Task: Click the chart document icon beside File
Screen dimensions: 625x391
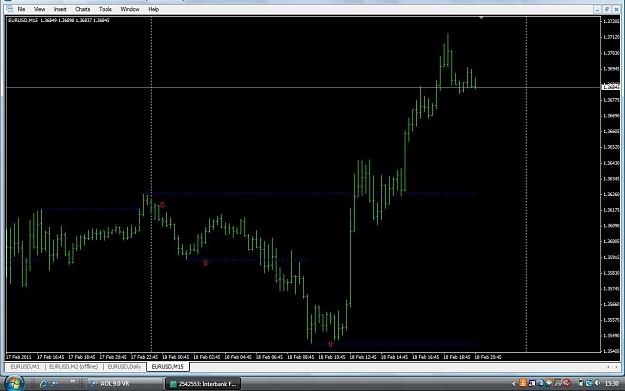Action: point(10,9)
